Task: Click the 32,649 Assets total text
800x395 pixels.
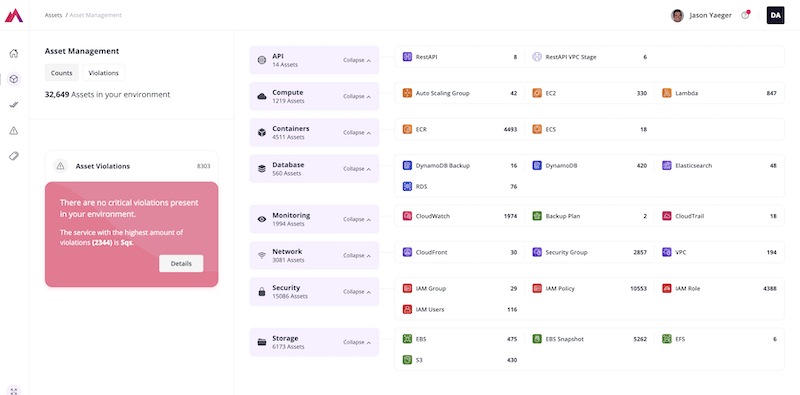Action: pos(107,94)
